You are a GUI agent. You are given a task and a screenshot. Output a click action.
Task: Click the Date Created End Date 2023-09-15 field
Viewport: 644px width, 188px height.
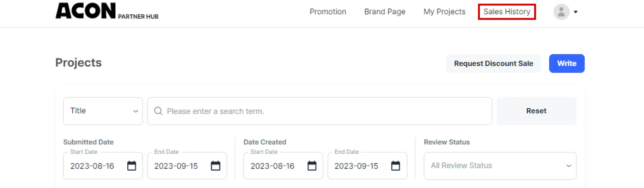pos(357,166)
